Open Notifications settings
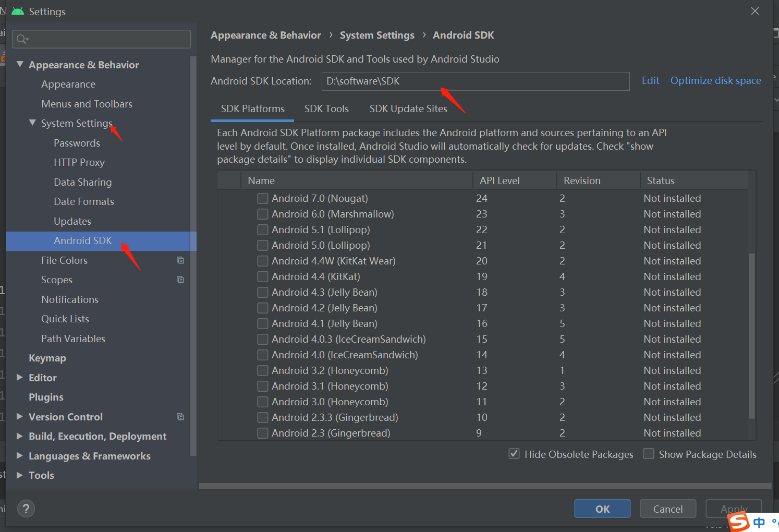Screen dimensions: 779x532 point(70,299)
